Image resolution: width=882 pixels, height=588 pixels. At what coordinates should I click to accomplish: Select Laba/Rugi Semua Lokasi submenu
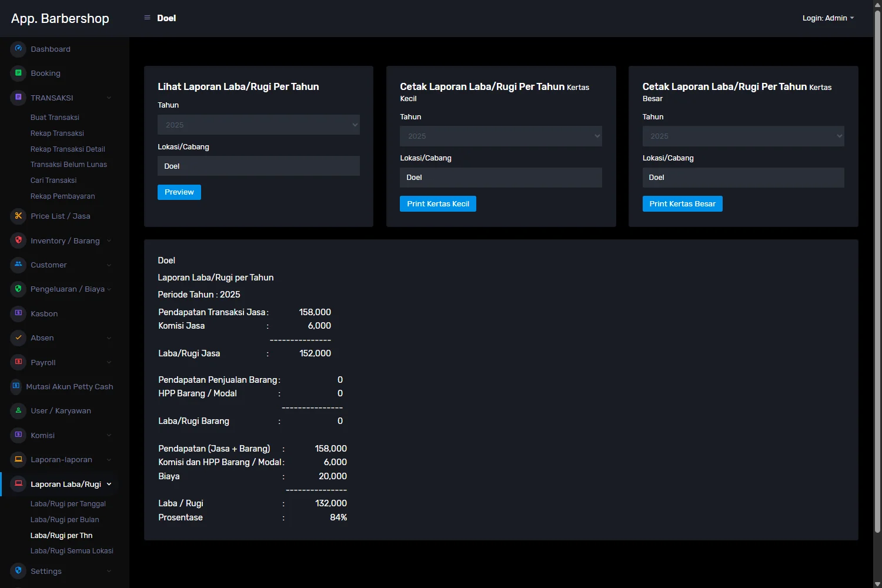pyautogui.click(x=72, y=551)
